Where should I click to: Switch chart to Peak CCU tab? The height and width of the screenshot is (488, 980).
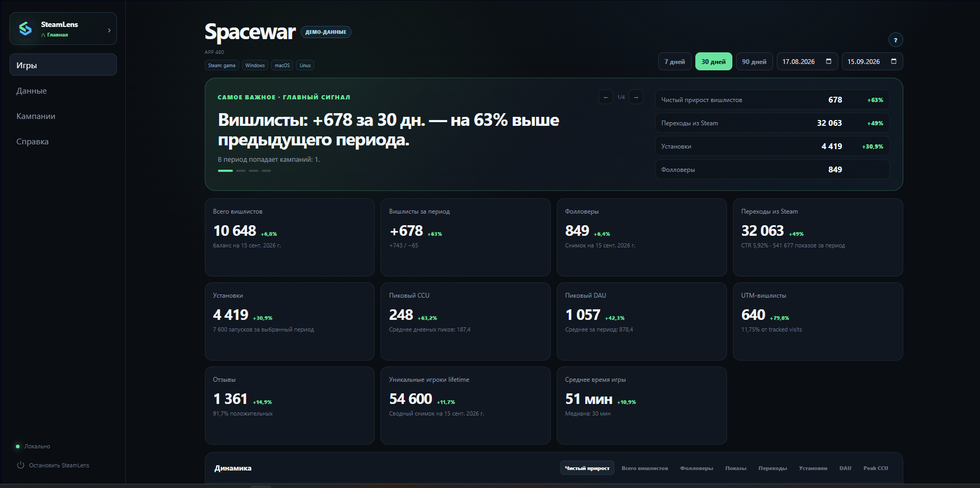pyautogui.click(x=876, y=468)
